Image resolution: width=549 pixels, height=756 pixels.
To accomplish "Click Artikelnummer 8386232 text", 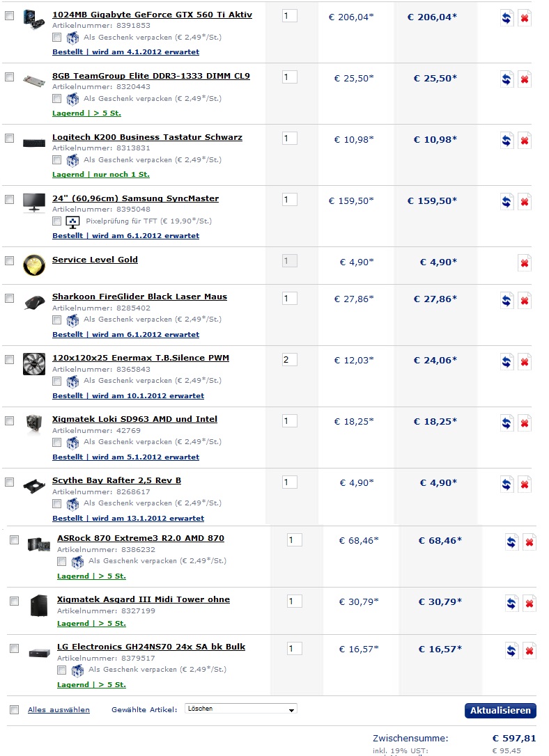I will click(106, 549).
